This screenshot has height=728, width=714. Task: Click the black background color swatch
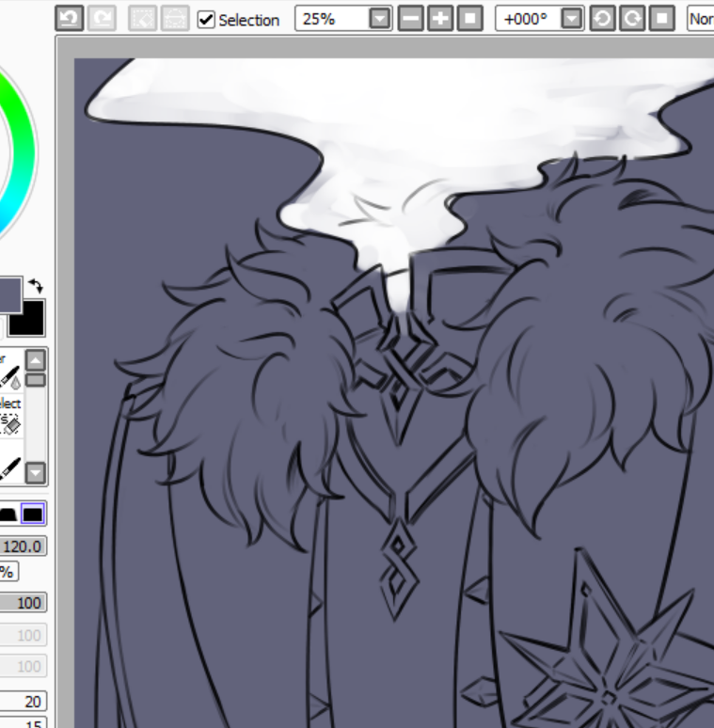pyautogui.click(x=27, y=319)
